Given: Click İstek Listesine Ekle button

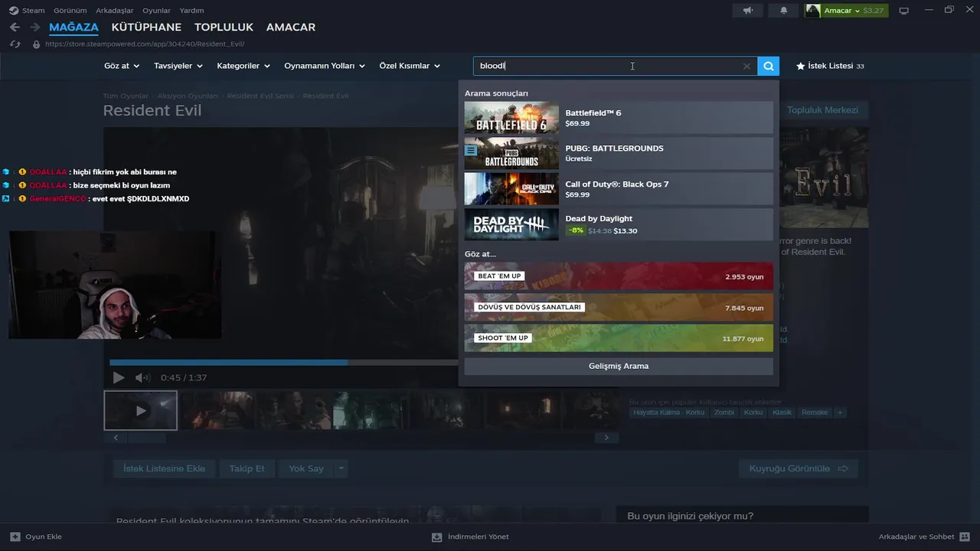Looking at the screenshot, I should [165, 468].
